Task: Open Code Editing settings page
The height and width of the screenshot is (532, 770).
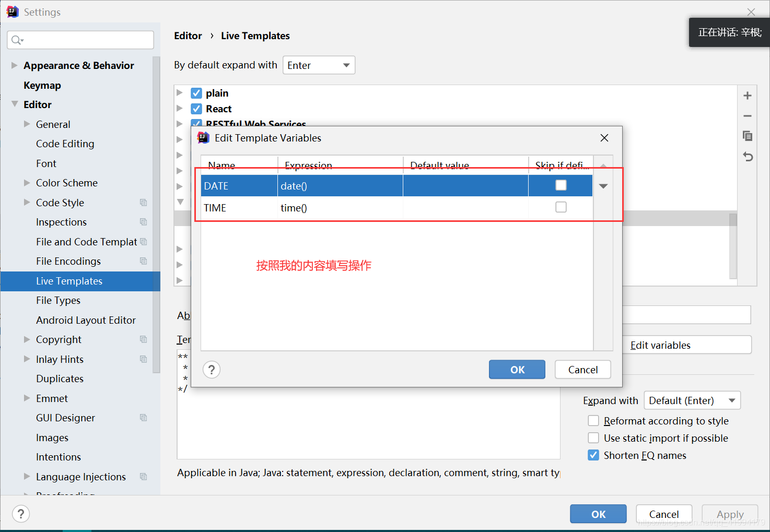Action: point(65,144)
